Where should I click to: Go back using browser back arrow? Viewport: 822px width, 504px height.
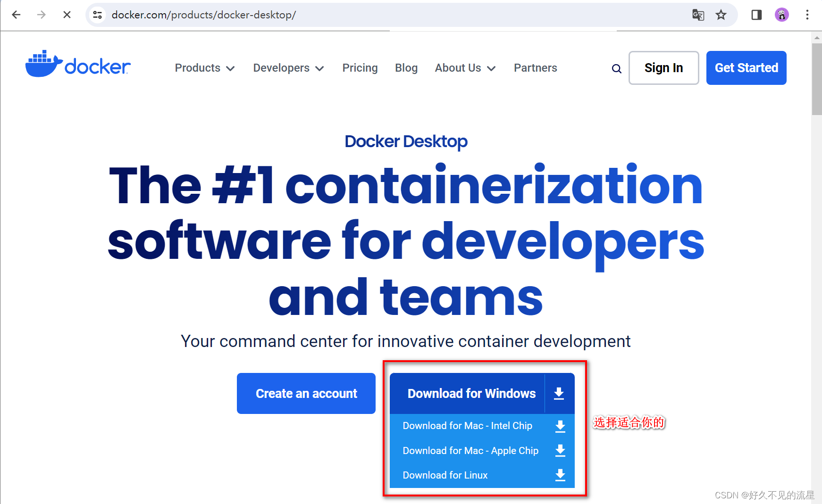click(16, 15)
